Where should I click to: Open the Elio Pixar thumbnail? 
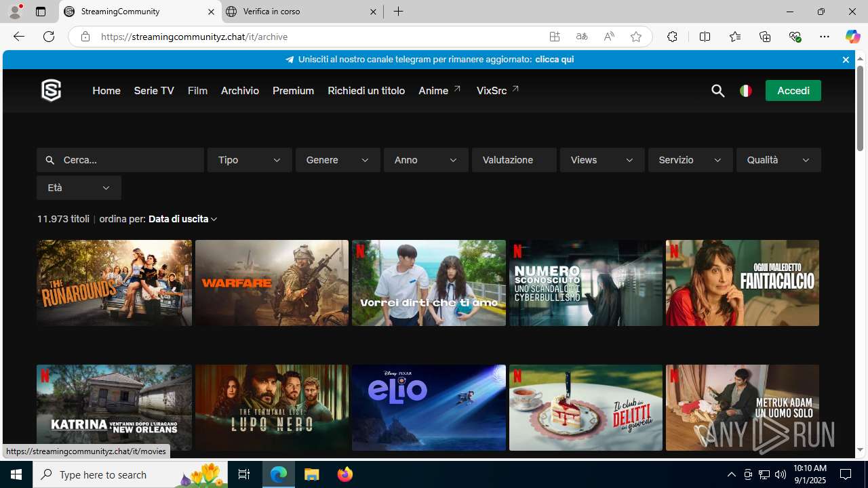pyautogui.click(x=429, y=407)
